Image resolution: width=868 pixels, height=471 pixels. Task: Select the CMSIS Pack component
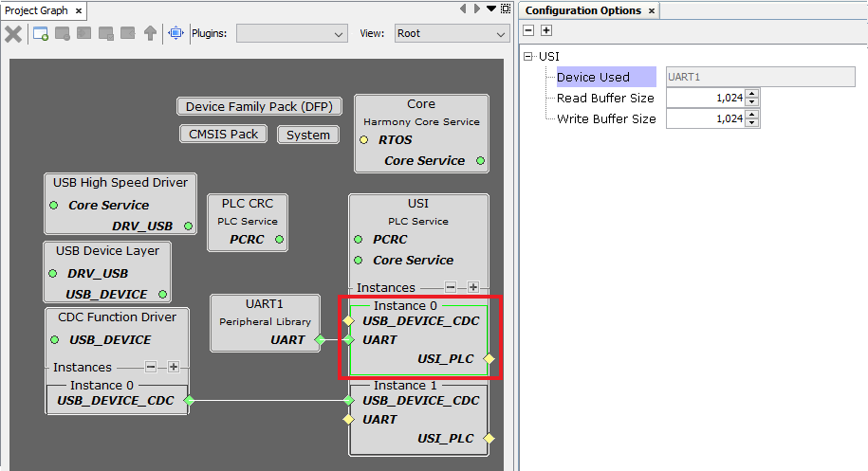tap(223, 135)
